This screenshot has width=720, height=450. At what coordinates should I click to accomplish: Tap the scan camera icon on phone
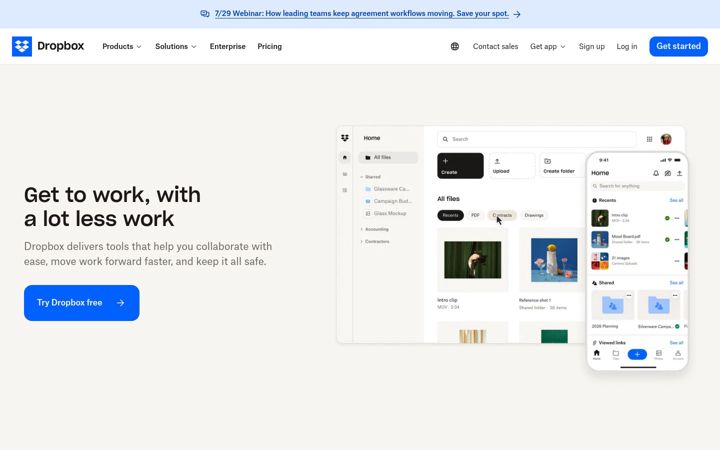pyautogui.click(x=668, y=173)
